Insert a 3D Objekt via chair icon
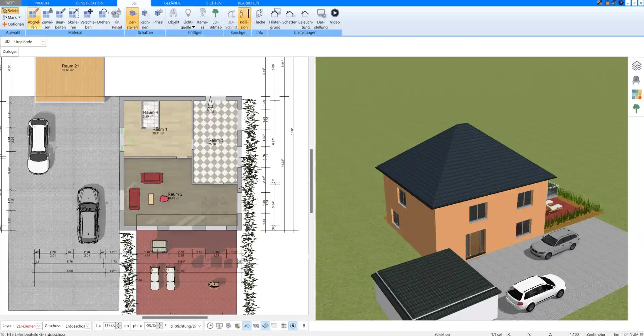The image size is (644, 336). point(173,17)
